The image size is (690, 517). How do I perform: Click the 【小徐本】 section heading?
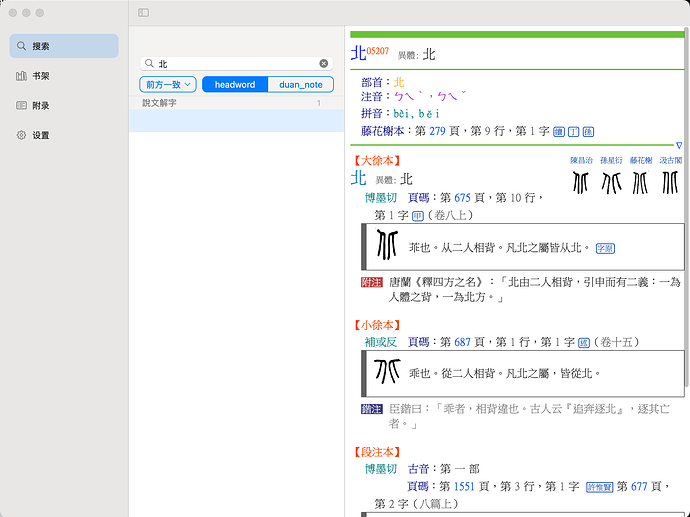[378, 325]
